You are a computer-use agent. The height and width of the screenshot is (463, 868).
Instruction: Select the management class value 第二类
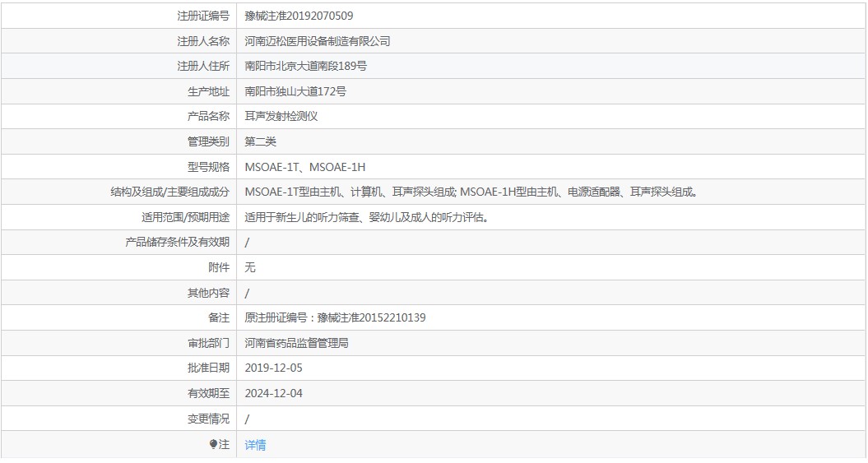point(260,141)
